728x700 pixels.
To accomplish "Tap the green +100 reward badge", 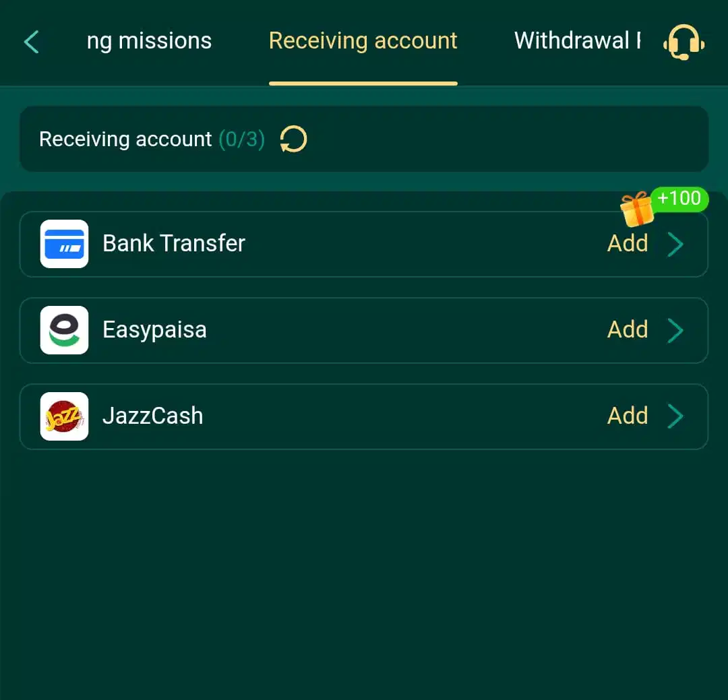I will [x=679, y=199].
